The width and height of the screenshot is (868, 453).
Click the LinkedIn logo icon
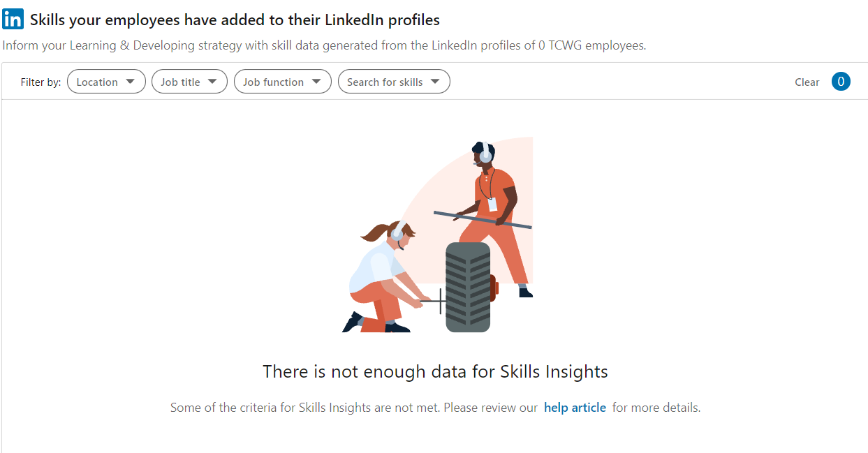pos(13,19)
